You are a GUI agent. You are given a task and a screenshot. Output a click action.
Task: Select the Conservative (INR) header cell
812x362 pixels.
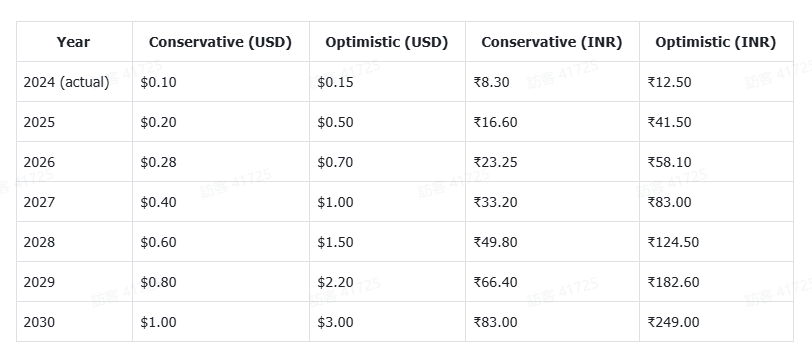552,42
